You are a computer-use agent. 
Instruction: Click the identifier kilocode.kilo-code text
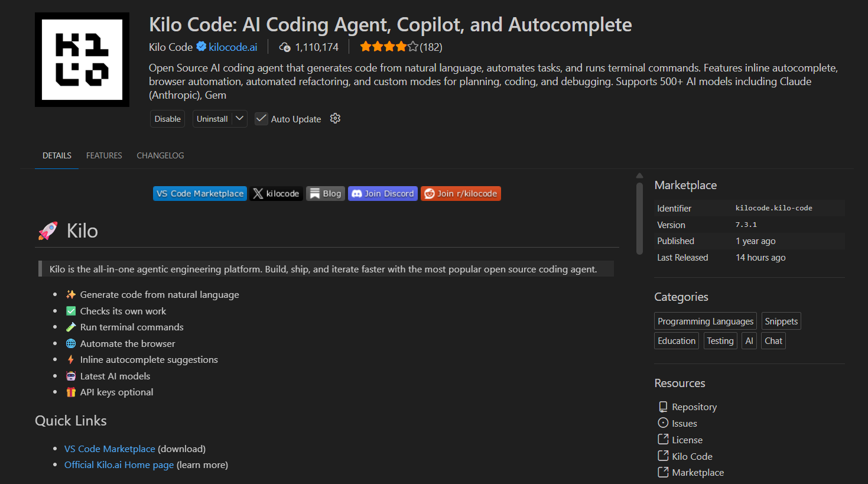[773, 208]
